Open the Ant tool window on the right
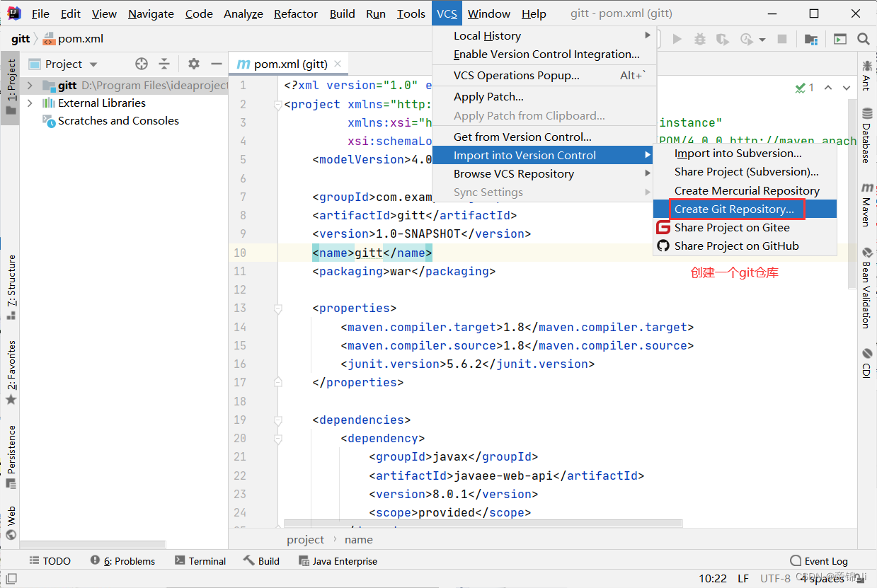The height and width of the screenshot is (588, 877). [x=866, y=76]
